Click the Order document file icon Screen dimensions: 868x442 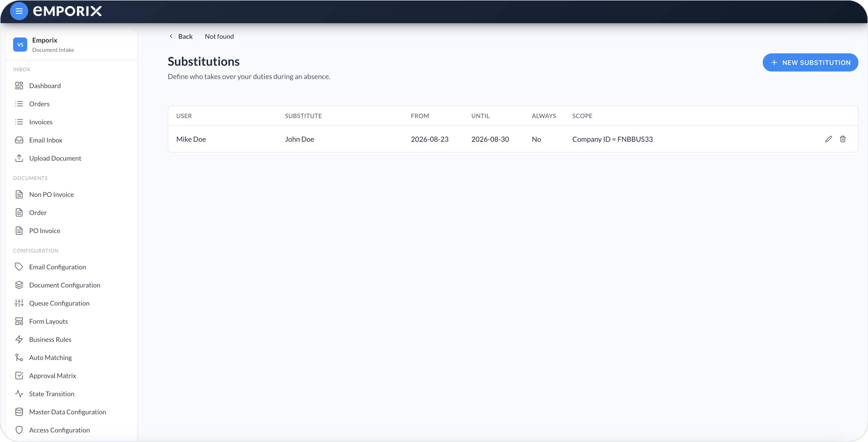(19, 213)
